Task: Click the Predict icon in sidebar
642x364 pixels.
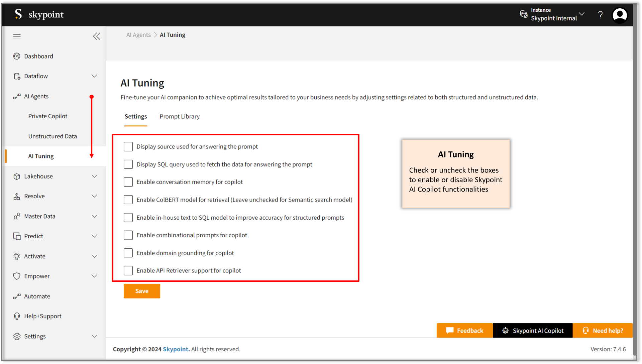Action: [x=17, y=236]
